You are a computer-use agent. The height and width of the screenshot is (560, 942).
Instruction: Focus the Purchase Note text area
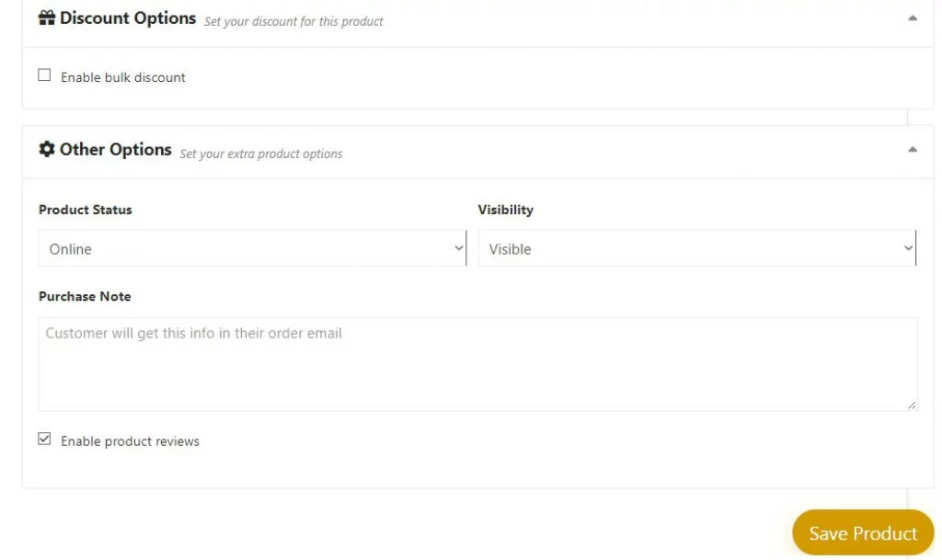[x=477, y=364]
